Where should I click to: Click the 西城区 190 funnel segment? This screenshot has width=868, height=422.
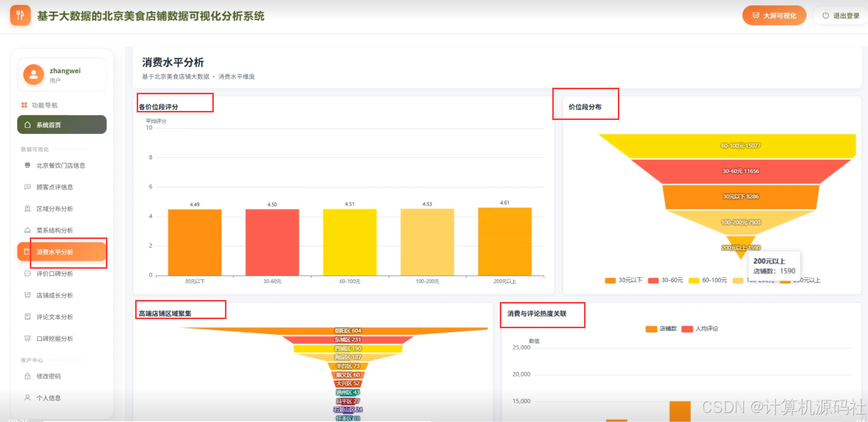[x=348, y=349]
